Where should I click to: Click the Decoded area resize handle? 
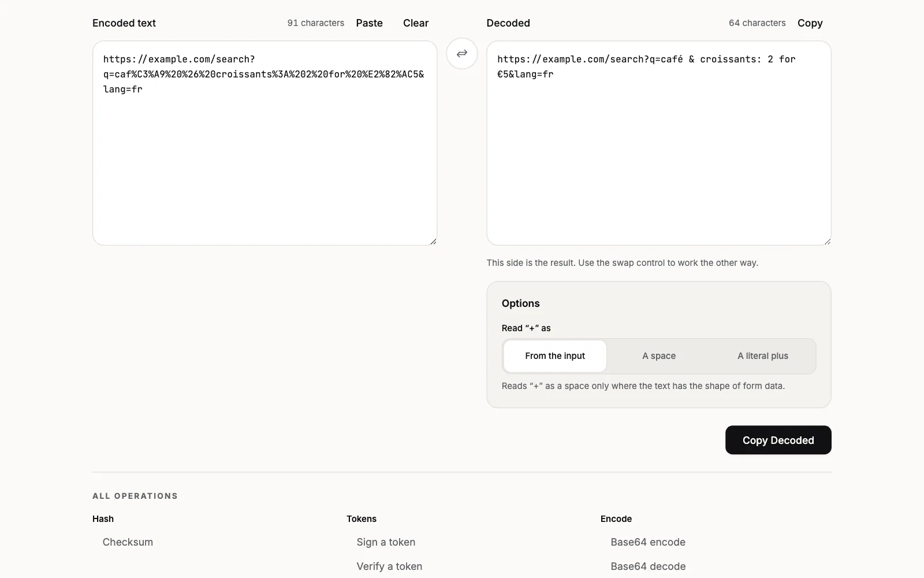(827, 241)
